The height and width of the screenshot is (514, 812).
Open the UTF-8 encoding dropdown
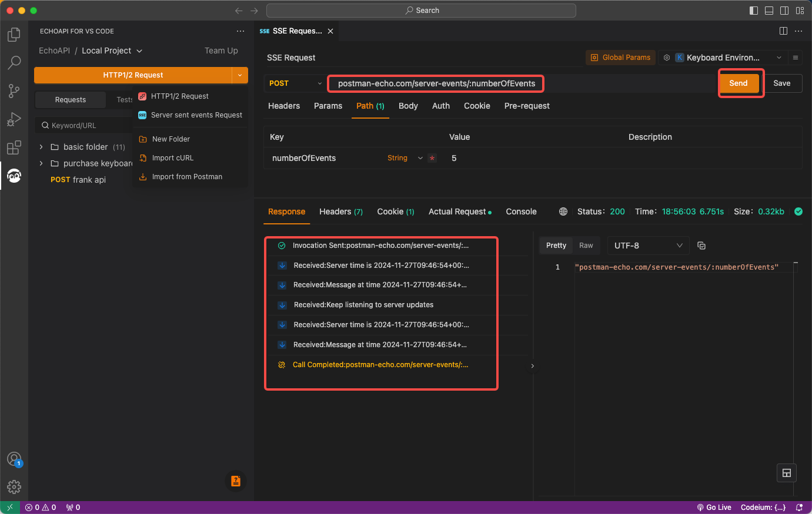[648, 246]
